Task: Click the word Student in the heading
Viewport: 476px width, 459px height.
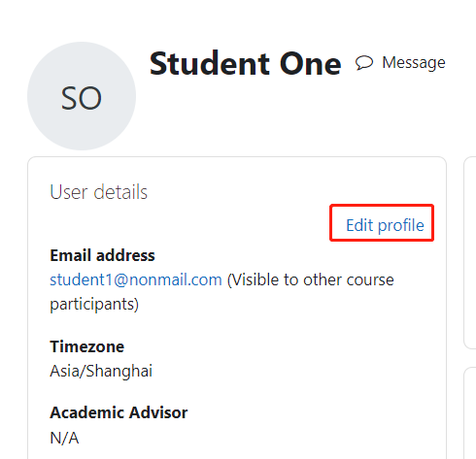Action: (x=210, y=64)
